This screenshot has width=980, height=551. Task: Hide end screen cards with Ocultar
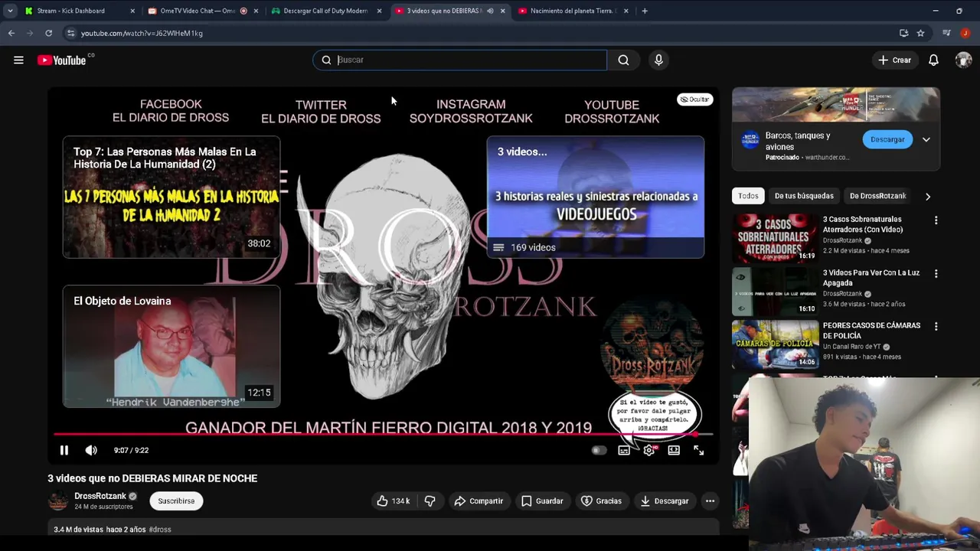click(695, 99)
